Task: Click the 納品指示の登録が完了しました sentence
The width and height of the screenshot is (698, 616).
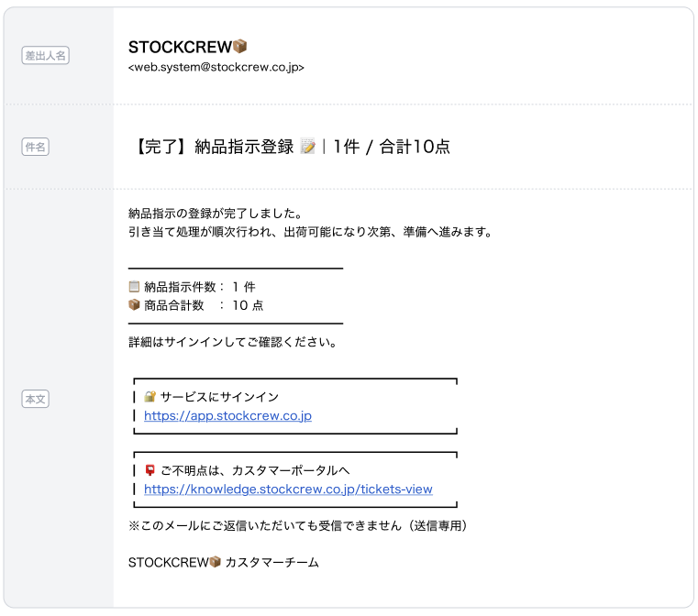Action: pos(216,214)
